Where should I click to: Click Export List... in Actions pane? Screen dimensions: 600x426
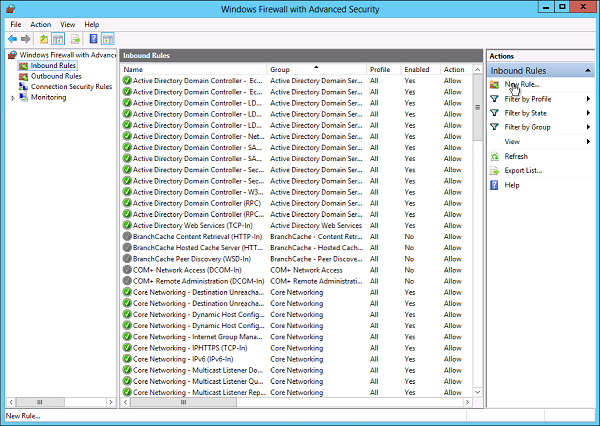[x=523, y=171]
